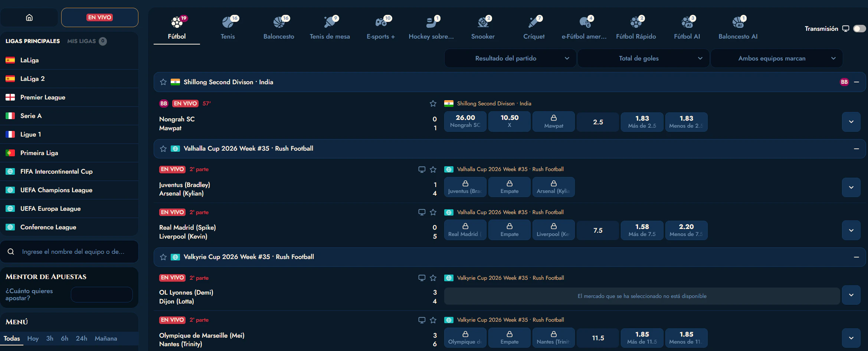The height and width of the screenshot is (351, 868).
Task: Favorite the Nongrah SC vs Mawpat match
Action: tap(433, 104)
